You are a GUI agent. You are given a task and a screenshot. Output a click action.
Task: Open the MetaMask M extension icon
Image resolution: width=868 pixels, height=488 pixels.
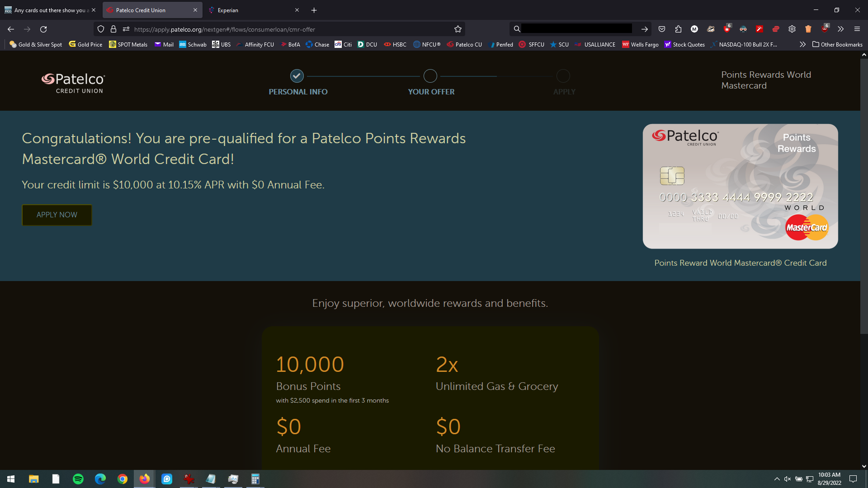[694, 29]
